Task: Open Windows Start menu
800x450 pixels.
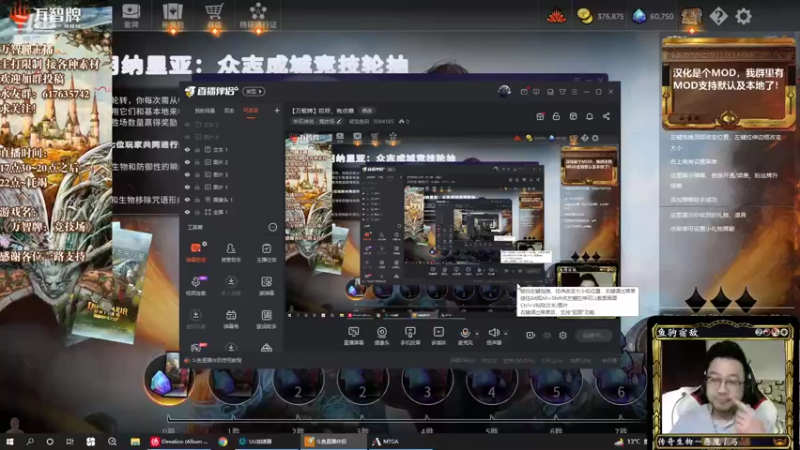Action: pos(9,441)
